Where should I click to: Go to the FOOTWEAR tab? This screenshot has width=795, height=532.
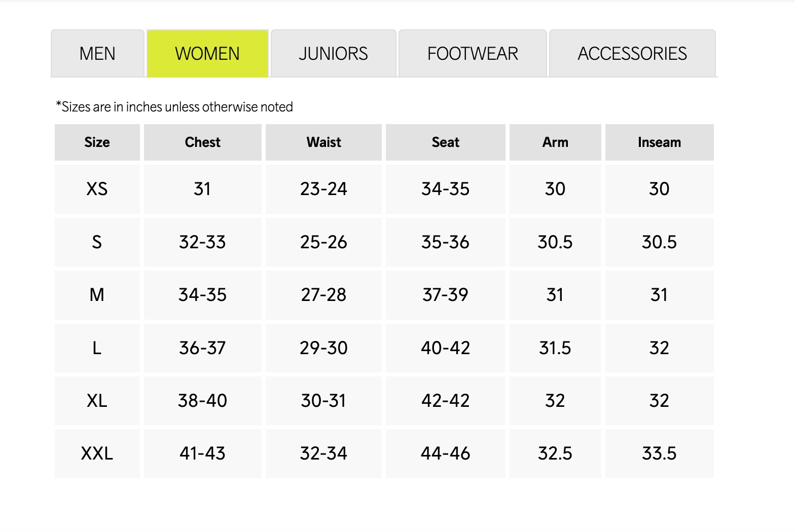473,54
